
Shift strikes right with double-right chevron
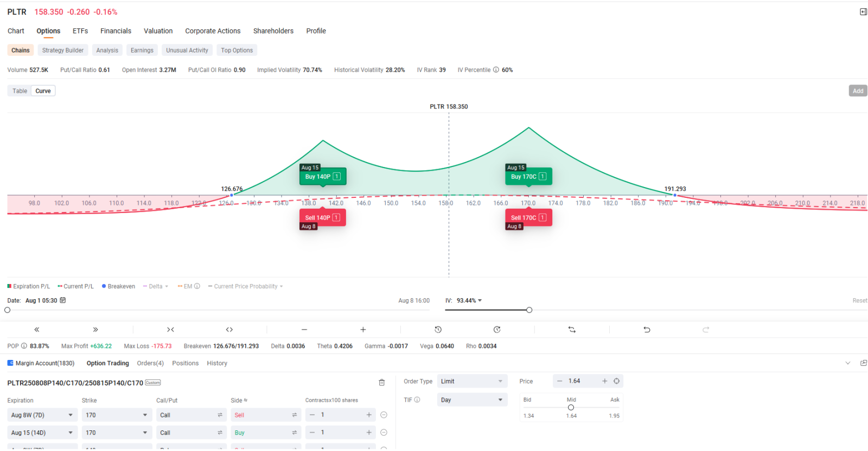(x=95, y=330)
